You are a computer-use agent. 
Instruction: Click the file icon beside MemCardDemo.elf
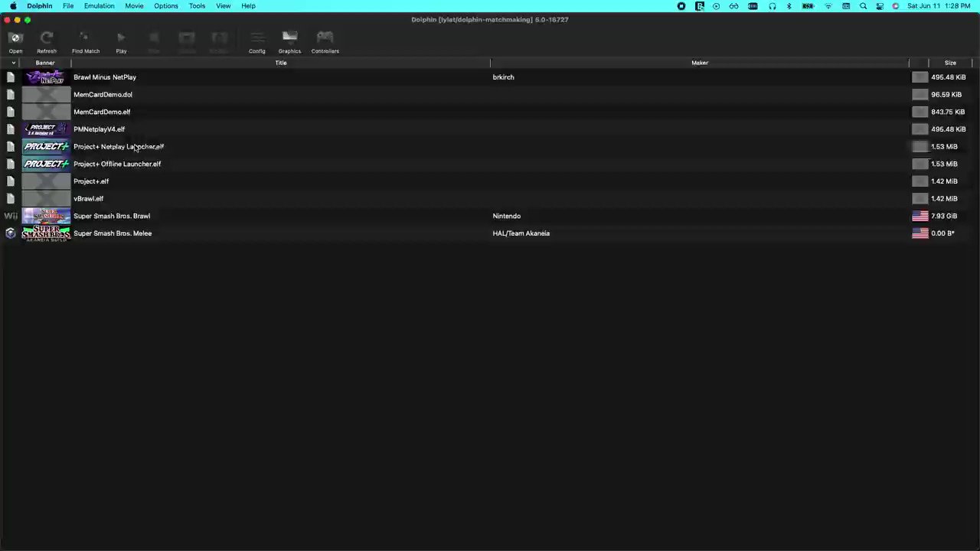pyautogui.click(x=11, y=112)
